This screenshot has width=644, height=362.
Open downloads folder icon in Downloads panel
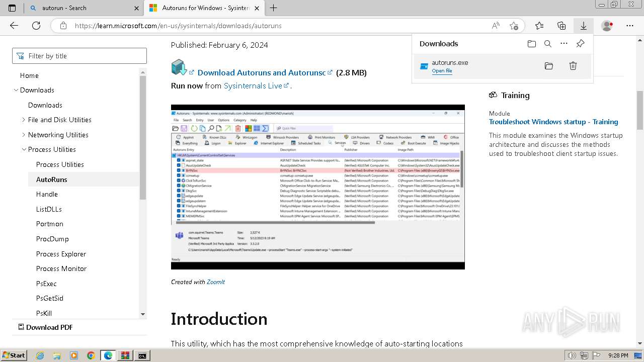point(532,44)
